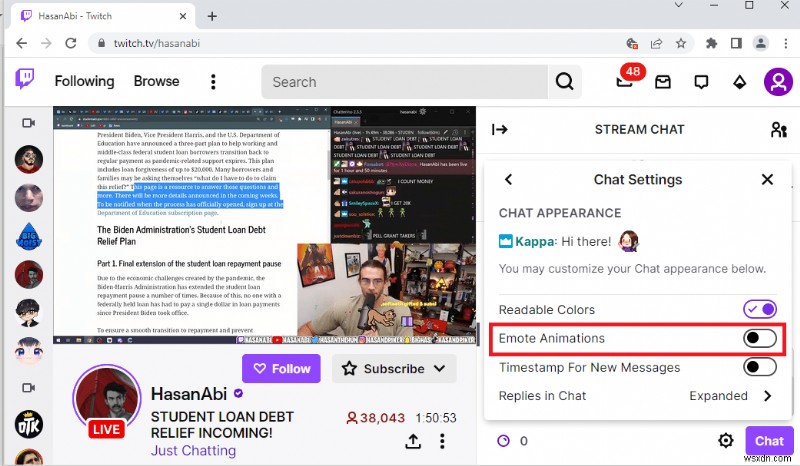Follow the HasanAbi channel
The height and width of the screenshot is (466, 800).
click(281, 369)
